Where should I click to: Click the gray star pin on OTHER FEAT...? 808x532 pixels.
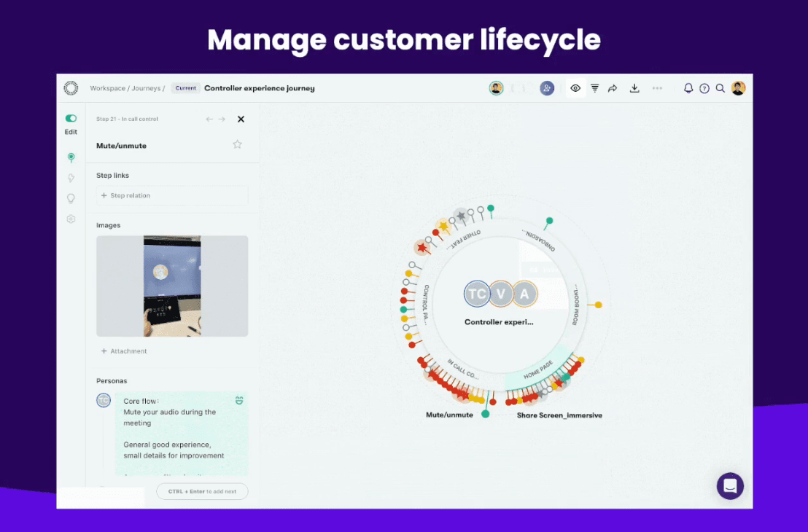click(x=461, y=215)
